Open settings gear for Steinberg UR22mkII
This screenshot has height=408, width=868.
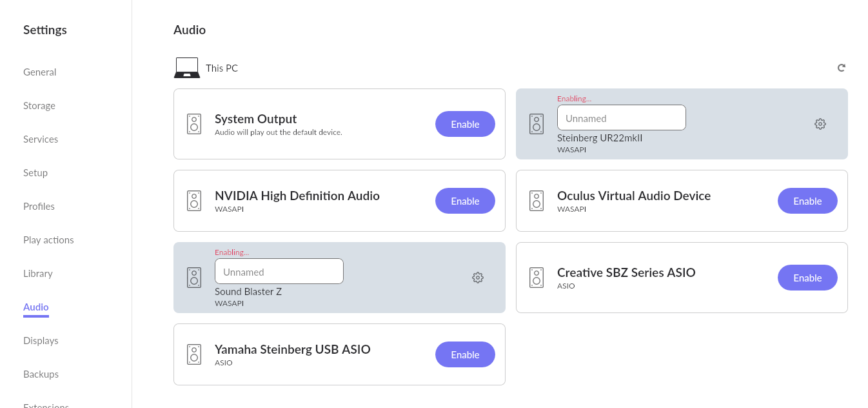coord(820,124)
